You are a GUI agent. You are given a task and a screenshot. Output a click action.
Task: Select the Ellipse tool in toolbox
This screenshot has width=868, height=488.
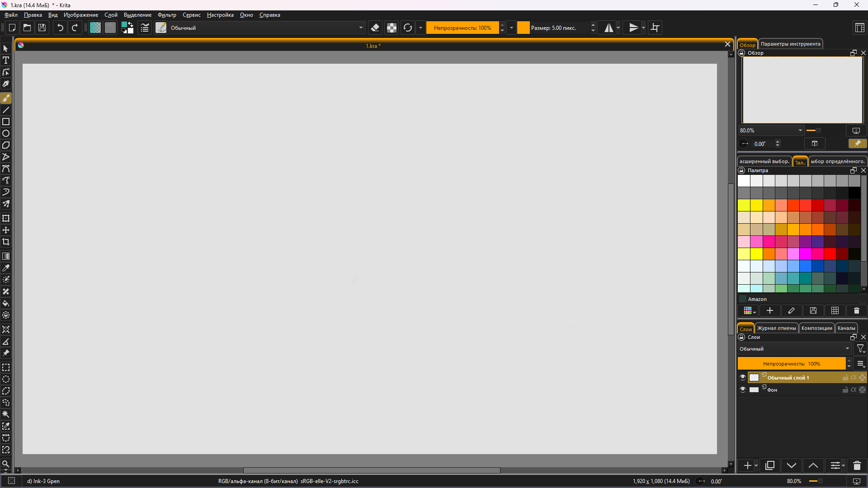[x=6, y=133]
